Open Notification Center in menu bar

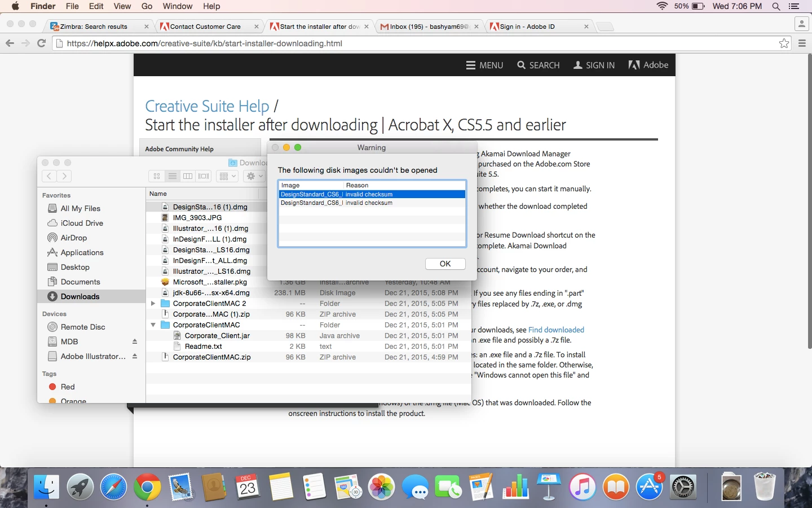click(x=794, y=6)
